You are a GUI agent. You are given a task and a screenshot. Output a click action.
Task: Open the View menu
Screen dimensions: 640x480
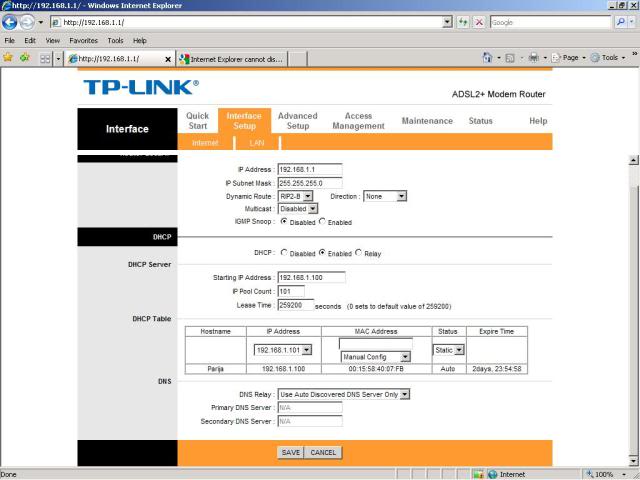point(53,40)
